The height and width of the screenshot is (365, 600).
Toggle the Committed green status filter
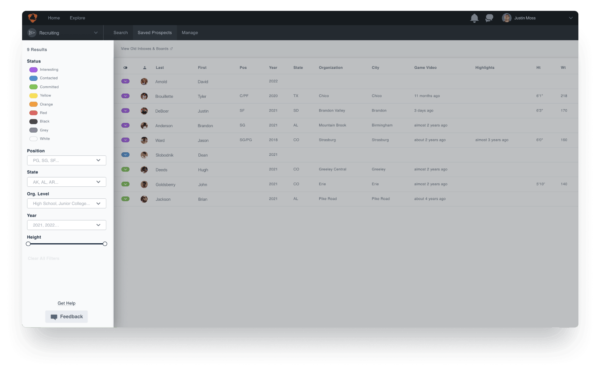pyautogui.click(x=34, y=87)
